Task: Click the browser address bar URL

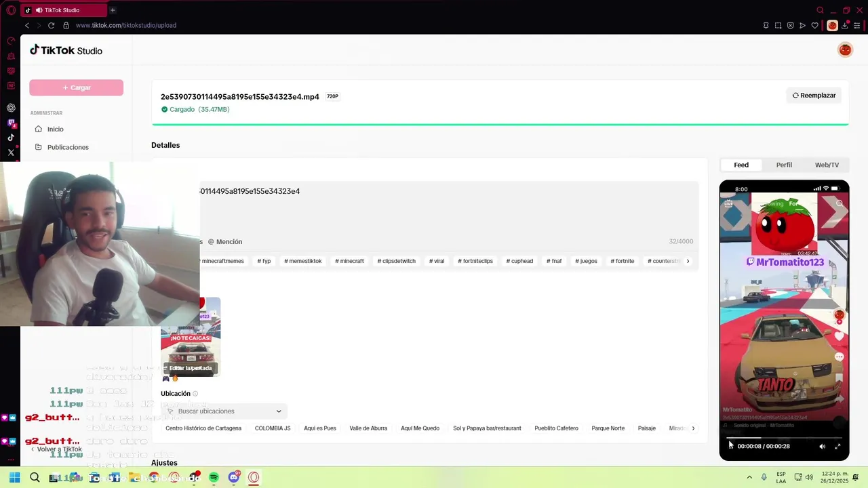Action: [126, 25]
